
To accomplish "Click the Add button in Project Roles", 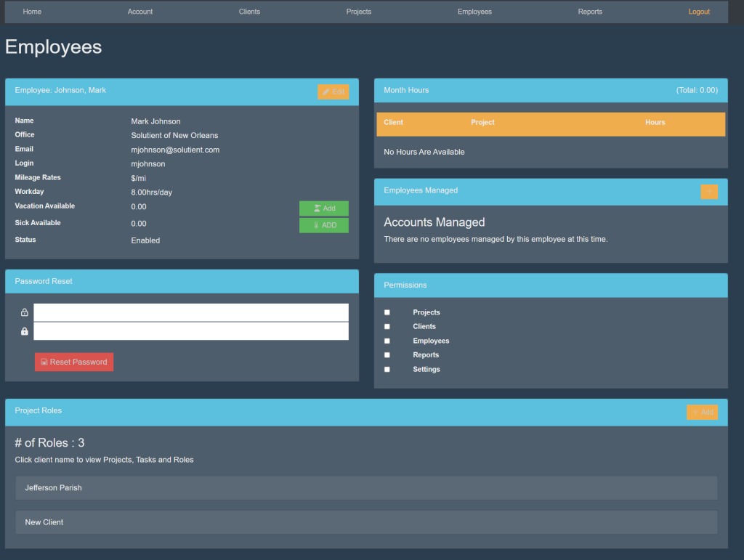I will click(702, 412).
